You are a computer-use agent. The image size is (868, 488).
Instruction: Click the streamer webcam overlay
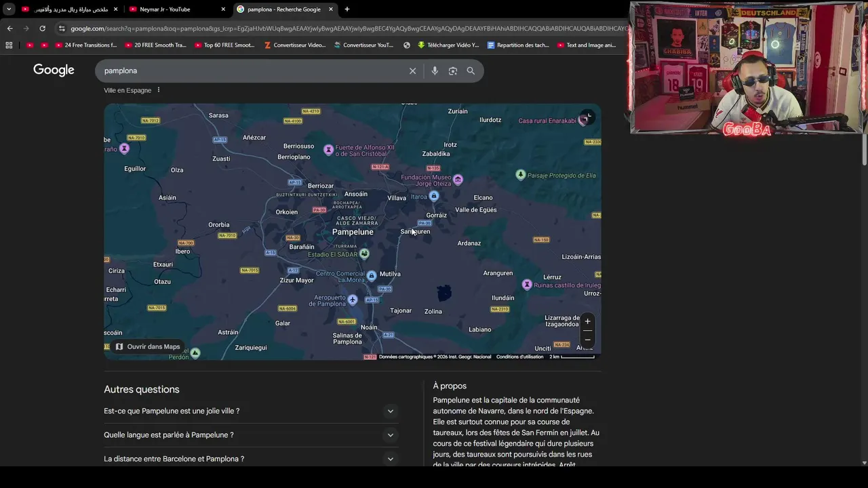pyautogui.click(x=747, y=68)
